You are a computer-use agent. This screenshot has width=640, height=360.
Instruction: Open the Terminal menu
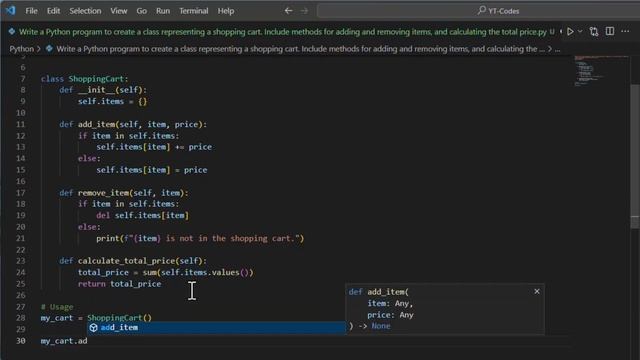[x=193, y=11]
